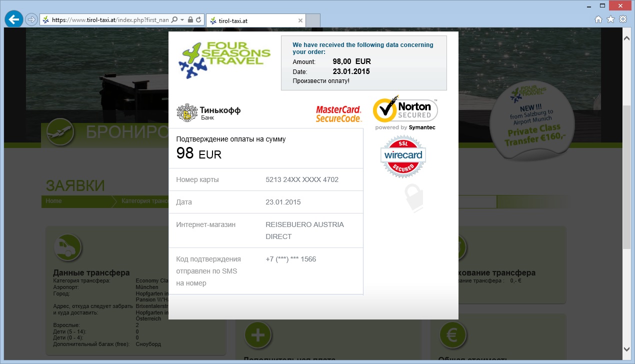Click the browser Forward arrow button

point(31,19)
